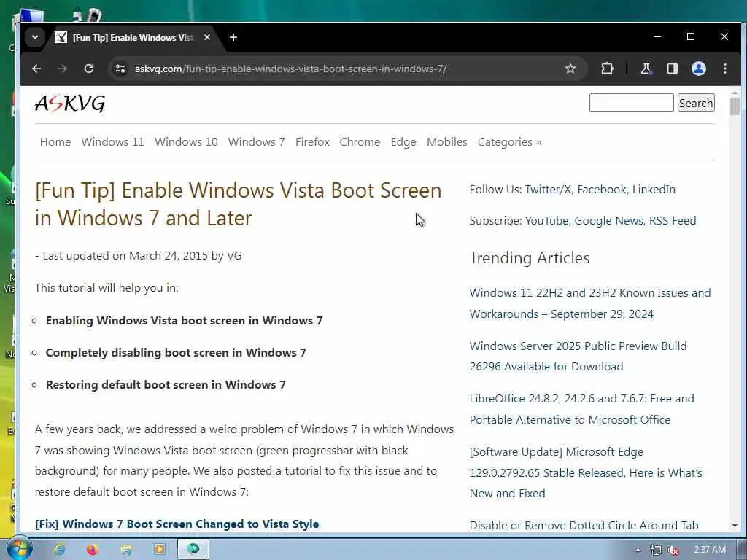
Task: Open Microsoft Edge 129.0.2792.65 article link
Action: click(586, 472)
